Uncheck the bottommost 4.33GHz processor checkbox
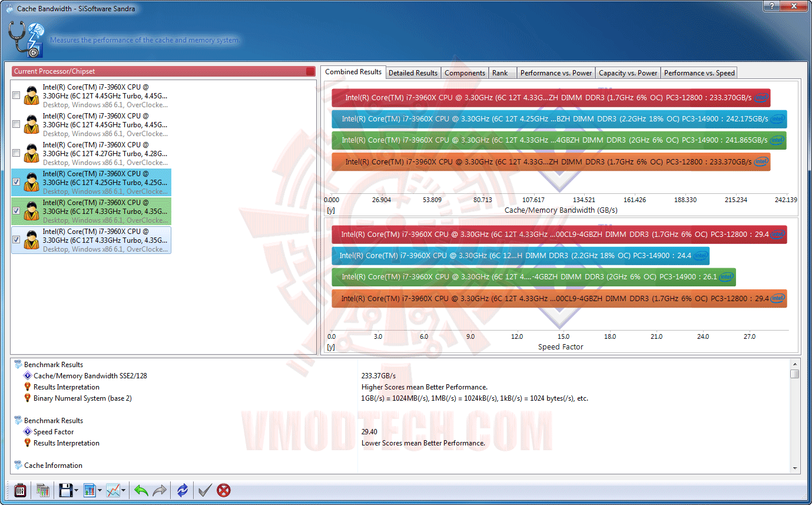Screen dimensions: 812x505 click(x=16, y=240)
